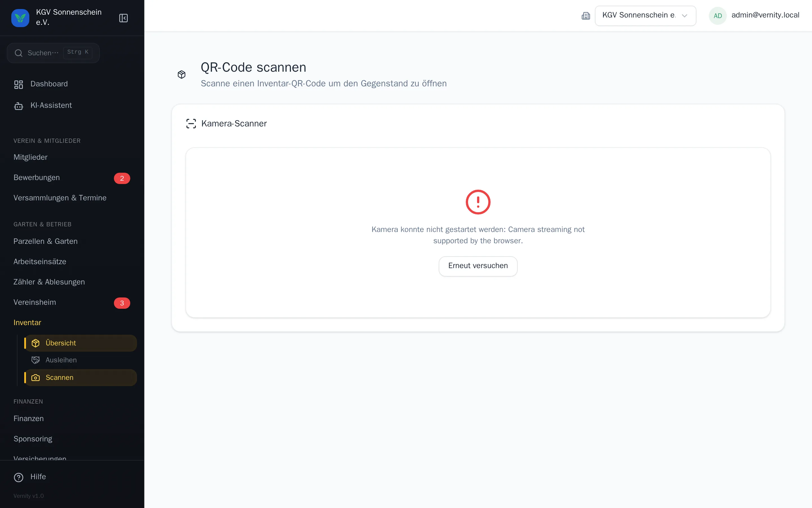812x508 pixels.
Task: Click the red error alert icon
Action: coord(478,202)
